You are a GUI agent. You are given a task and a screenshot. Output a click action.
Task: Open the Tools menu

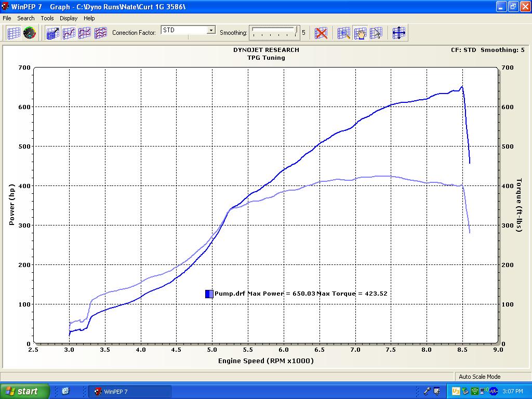point(47,18)
